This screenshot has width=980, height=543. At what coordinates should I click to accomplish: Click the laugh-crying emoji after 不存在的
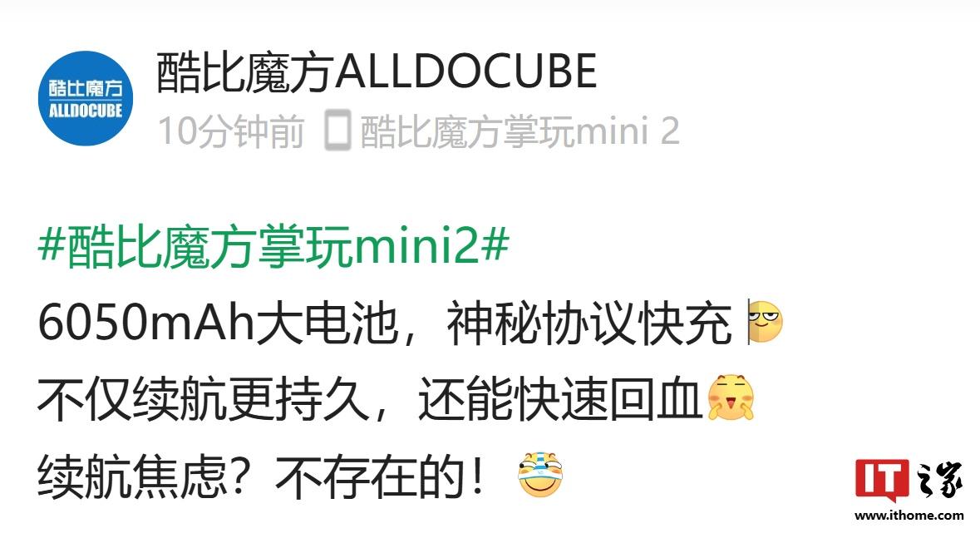540,475
